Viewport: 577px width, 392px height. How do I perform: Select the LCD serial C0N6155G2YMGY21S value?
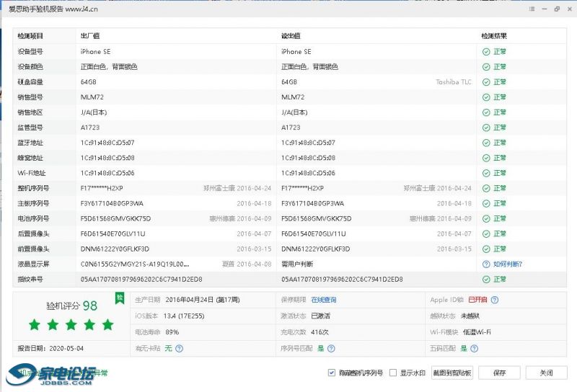tap(135, 264)
